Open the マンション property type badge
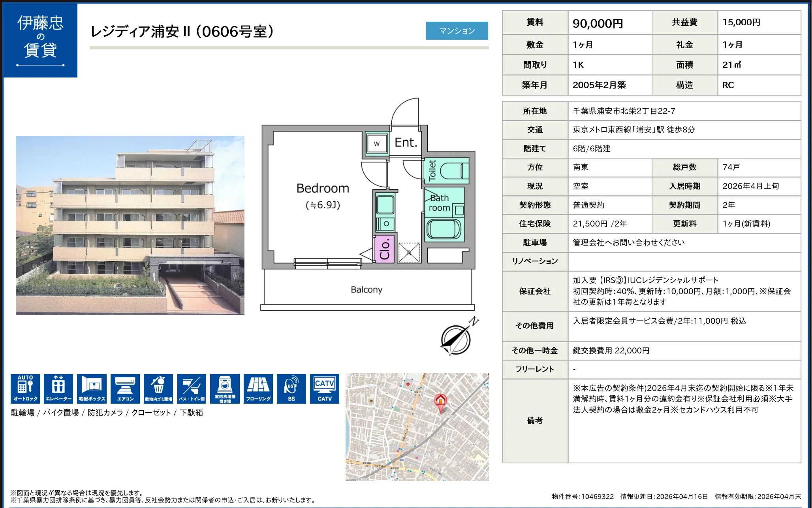The width and height of the screenshot is (812, 508). tap(457, 30)
